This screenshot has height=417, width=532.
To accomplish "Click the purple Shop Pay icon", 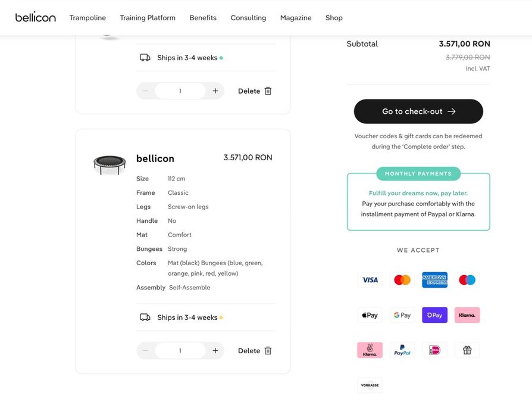I will pyautogui.click(x=434, y=315).
